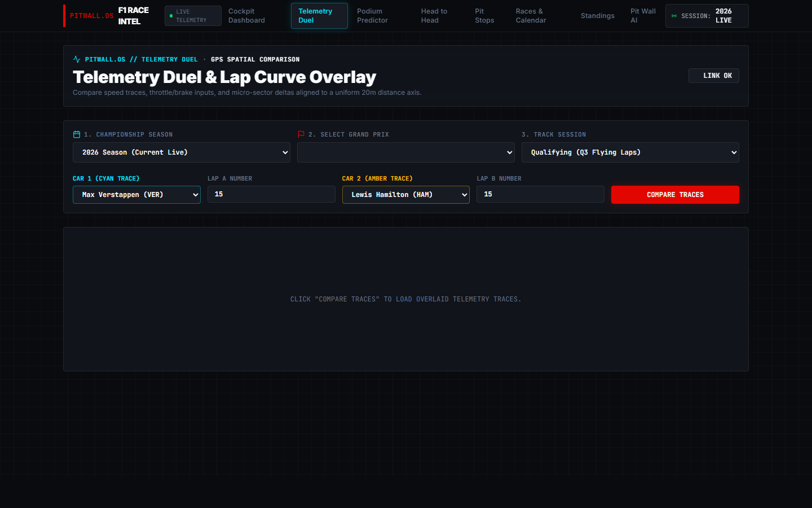The height and width of the screenshot is (508, 812).
Task: Click the 'CAR 1 (CYAN TRACE)' label
Action: (106, 178)
